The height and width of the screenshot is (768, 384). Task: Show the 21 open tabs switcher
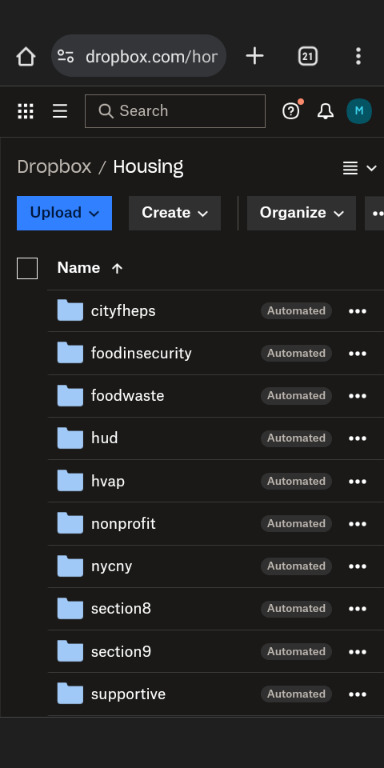click(308, 56)
